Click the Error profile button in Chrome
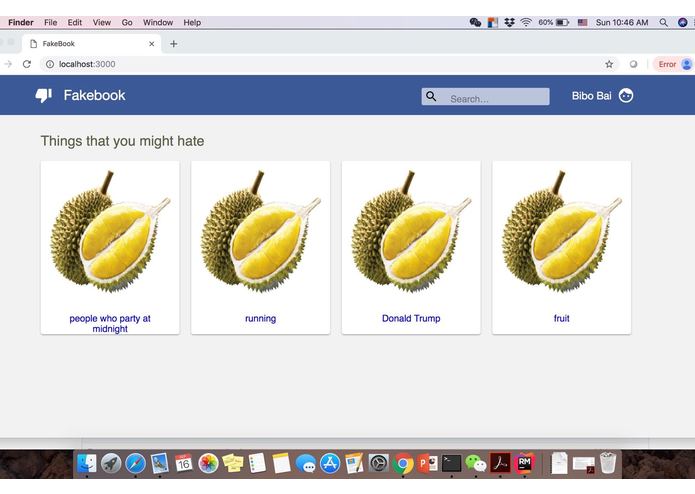 click(x=673, y=64)
